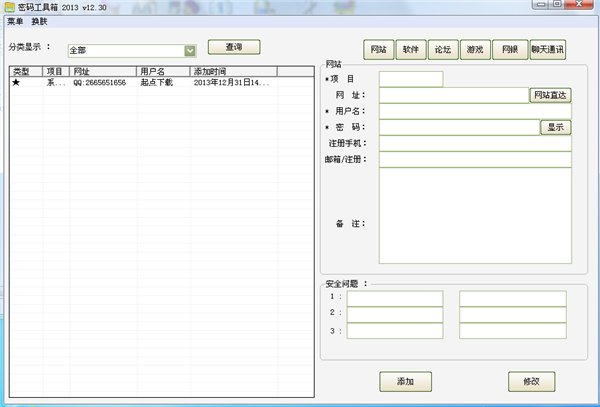Screen dimensions: 600x407
Task: Focus the 密码 input field
Action: [460, 127]
